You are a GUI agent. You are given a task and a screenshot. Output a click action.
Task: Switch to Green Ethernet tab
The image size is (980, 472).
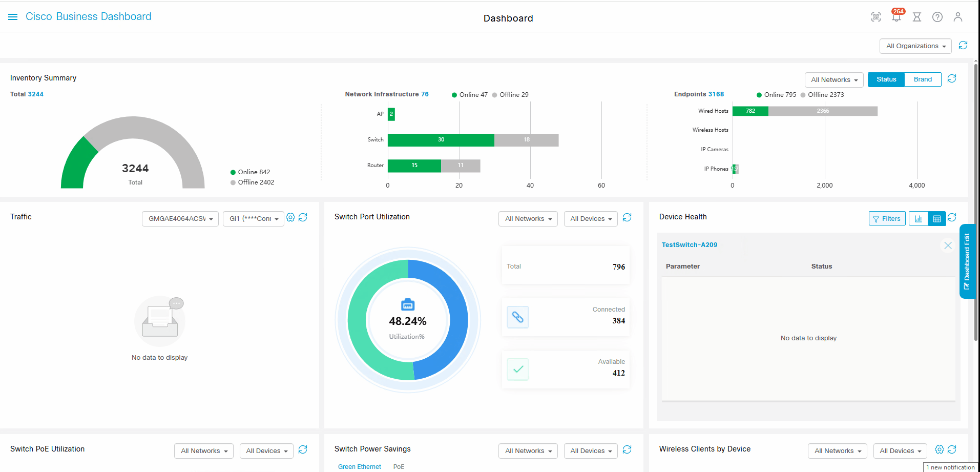pos(360,467)
